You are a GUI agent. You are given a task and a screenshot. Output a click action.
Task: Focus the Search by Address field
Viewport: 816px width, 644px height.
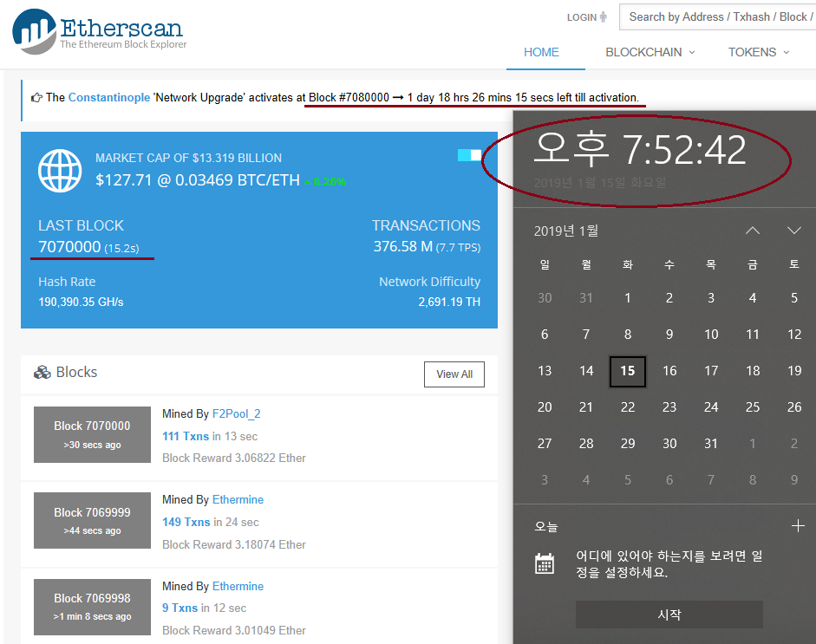(718, 17)
